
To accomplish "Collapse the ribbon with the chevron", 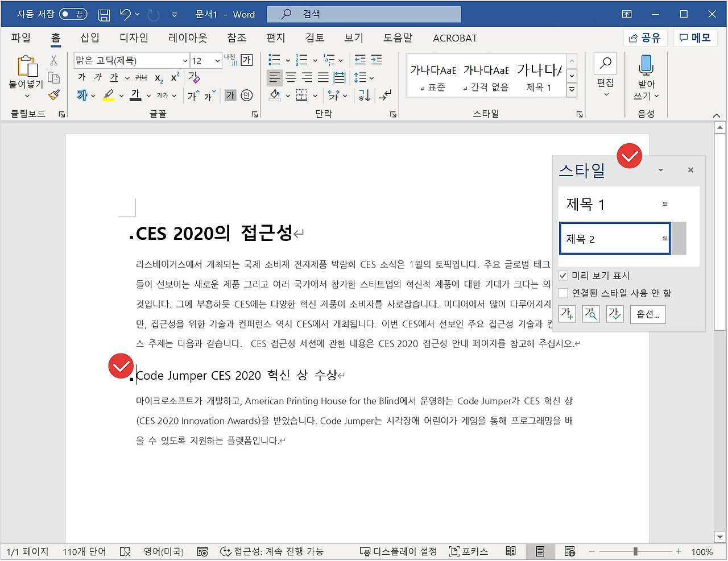I will [x=717, y=115].
